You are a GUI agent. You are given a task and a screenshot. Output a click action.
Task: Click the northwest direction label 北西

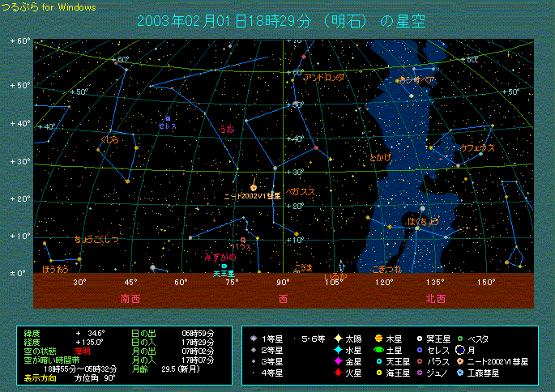[x=435, y=298]
